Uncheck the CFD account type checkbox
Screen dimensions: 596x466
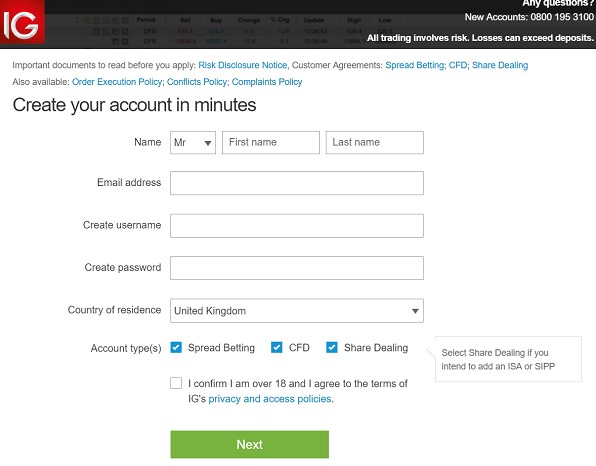click(x=276, y=347)
